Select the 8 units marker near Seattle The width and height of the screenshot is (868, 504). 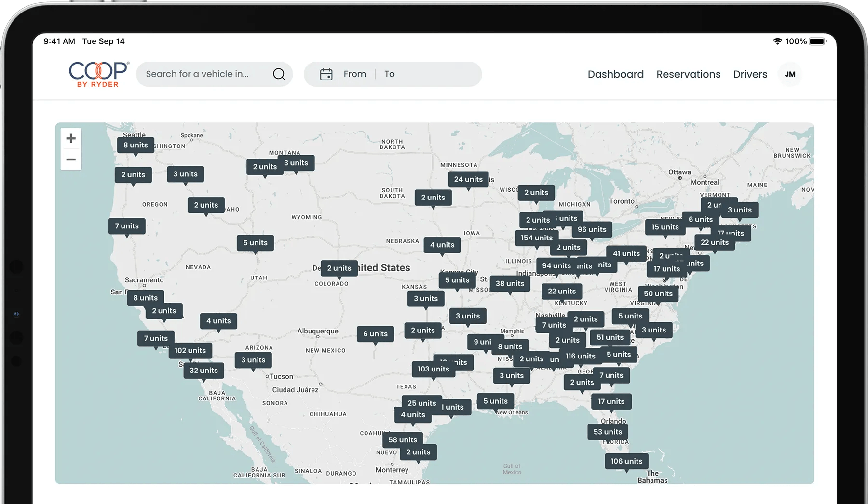click(x=136, y=145)
